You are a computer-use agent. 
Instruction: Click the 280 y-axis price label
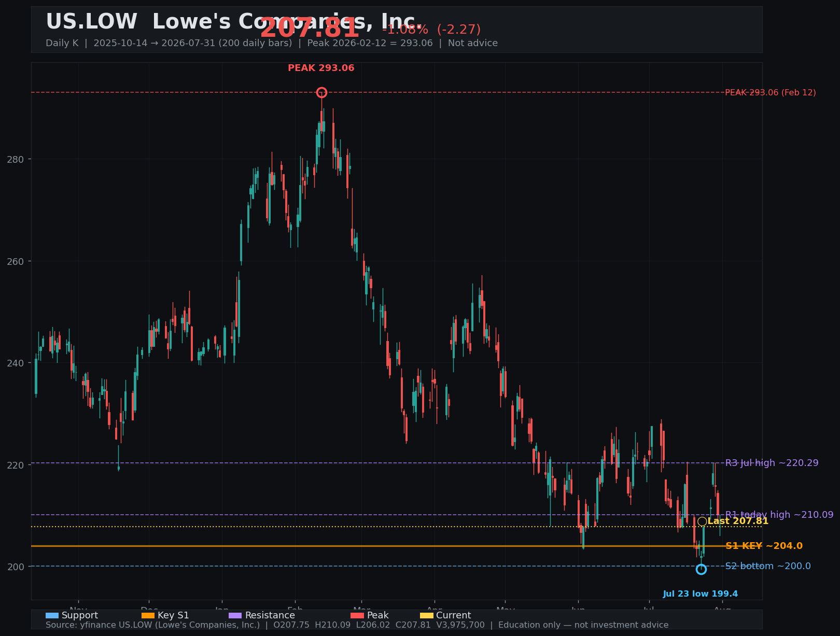(16, 159)
